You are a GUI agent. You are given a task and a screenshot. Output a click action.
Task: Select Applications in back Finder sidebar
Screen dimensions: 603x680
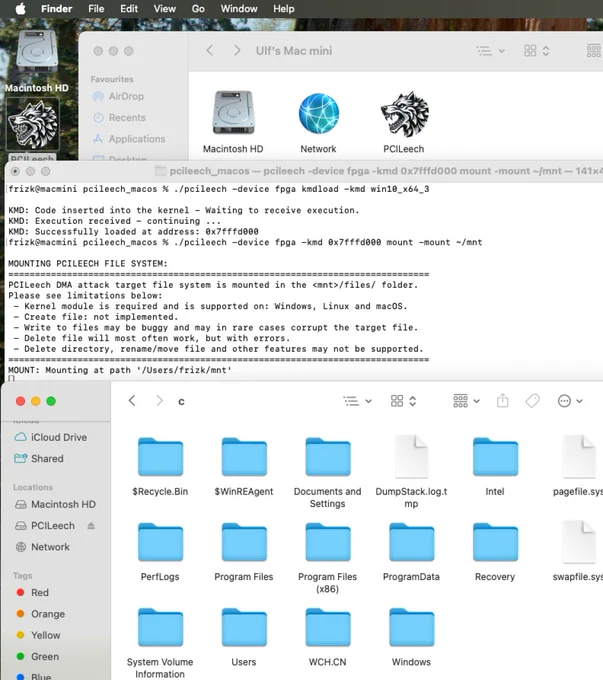coord(129,139)
